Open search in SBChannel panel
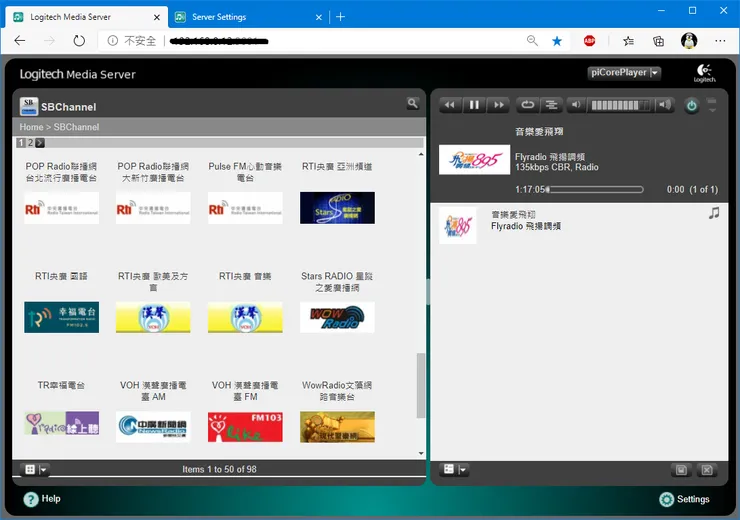 click(x=412, y=103)
